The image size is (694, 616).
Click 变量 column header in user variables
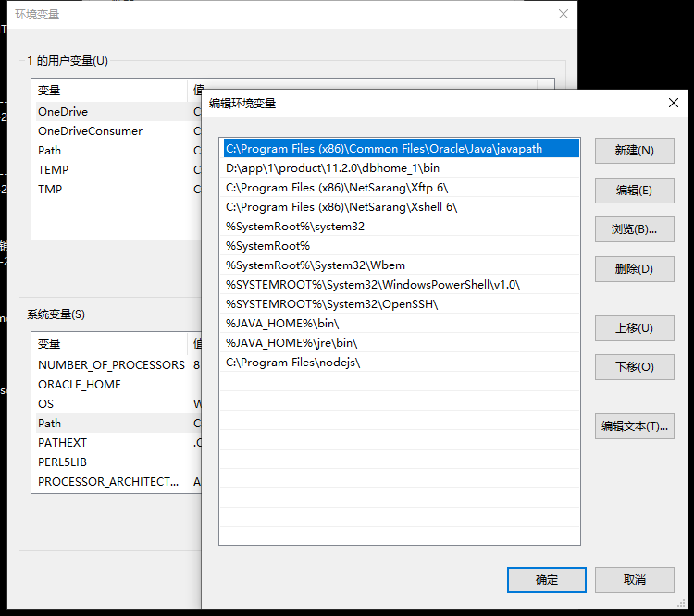(x=109, y=91)
